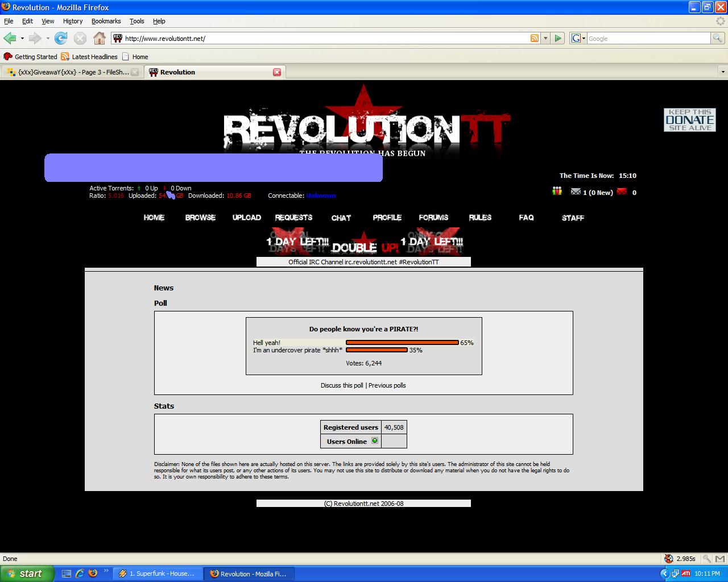Click the stop loading button
This screenshot has height=582, width=728.
(80, 38)
